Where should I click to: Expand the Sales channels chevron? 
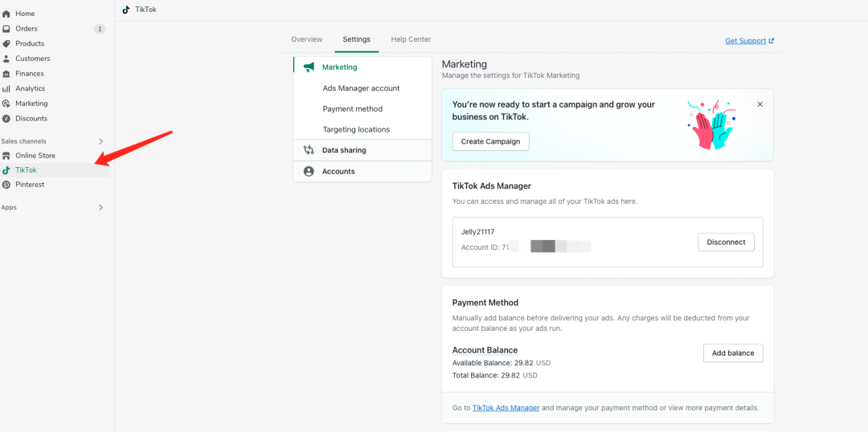click(100, 141)
